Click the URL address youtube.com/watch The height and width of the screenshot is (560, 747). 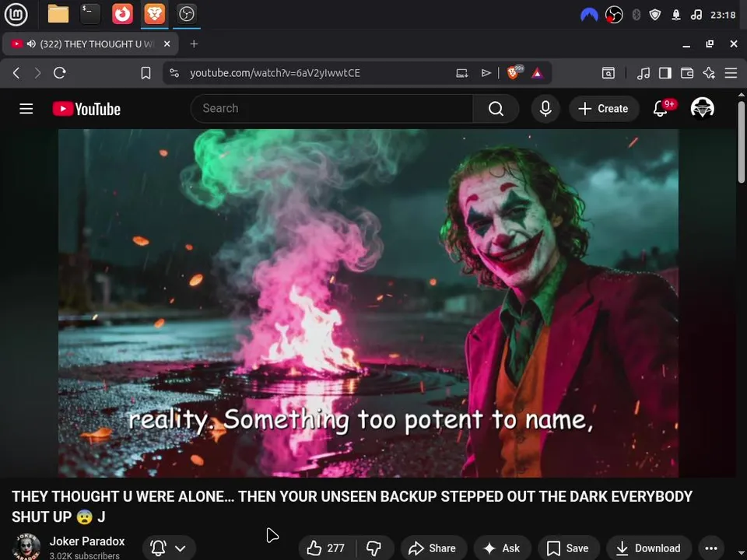(x=275, y=73)
